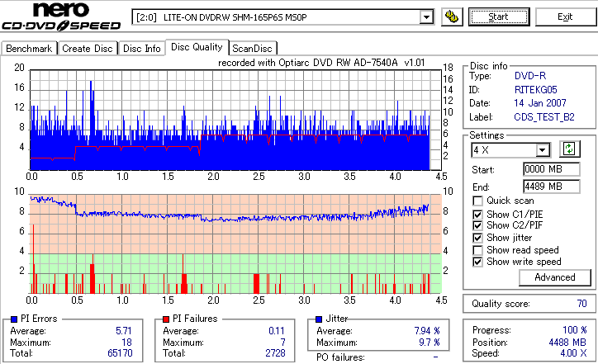
Task: Open the Create Disc tab
Action: 88,49
